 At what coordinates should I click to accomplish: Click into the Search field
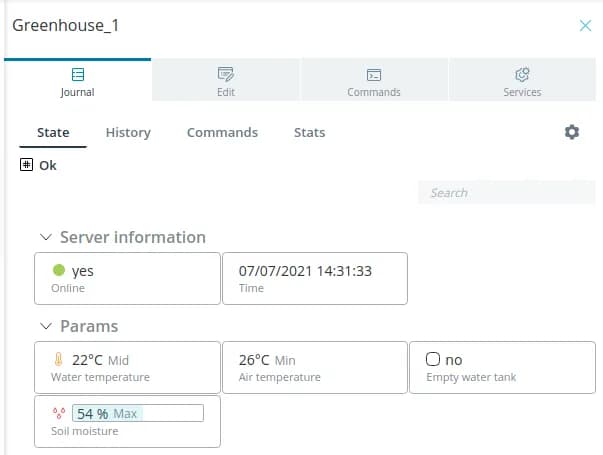tap(505, 192)
